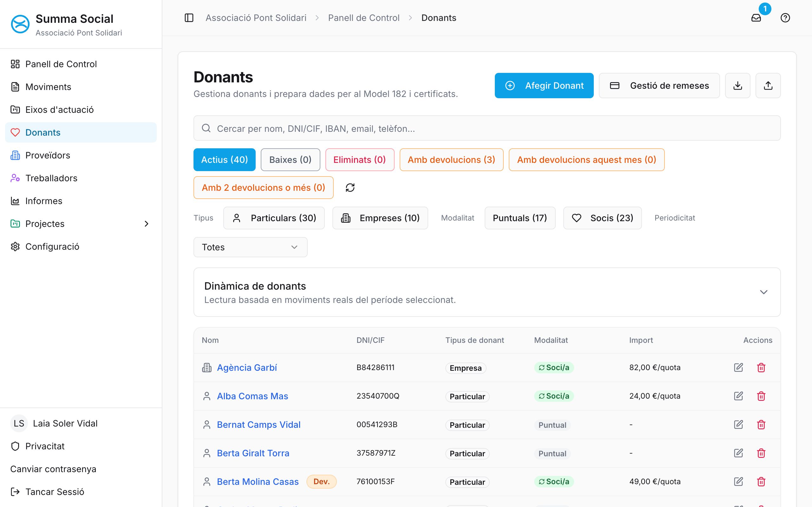The image size is (812, 507).
Task: Select the Baixes (0) tab
Action: coord(290,160)
